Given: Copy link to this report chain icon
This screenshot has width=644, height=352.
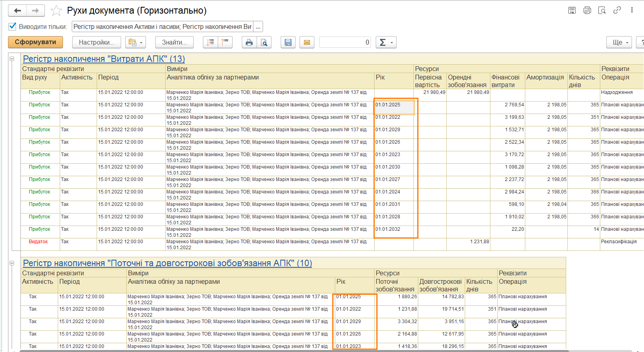Looking at the screenshot, I should [617, 10].
